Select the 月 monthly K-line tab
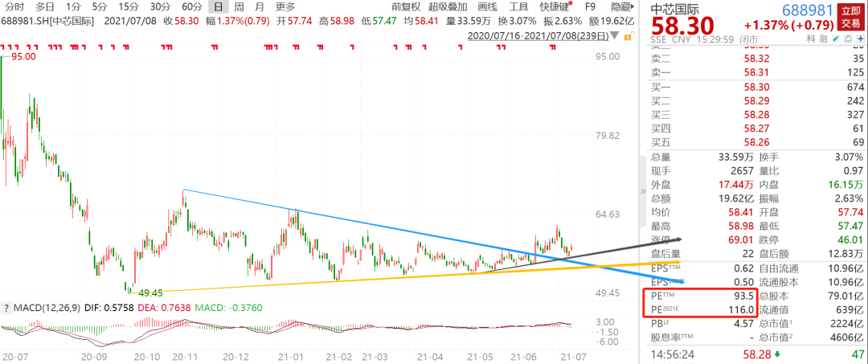The width and height of the screenshot is (868, 364). click(x=260, y=7)
